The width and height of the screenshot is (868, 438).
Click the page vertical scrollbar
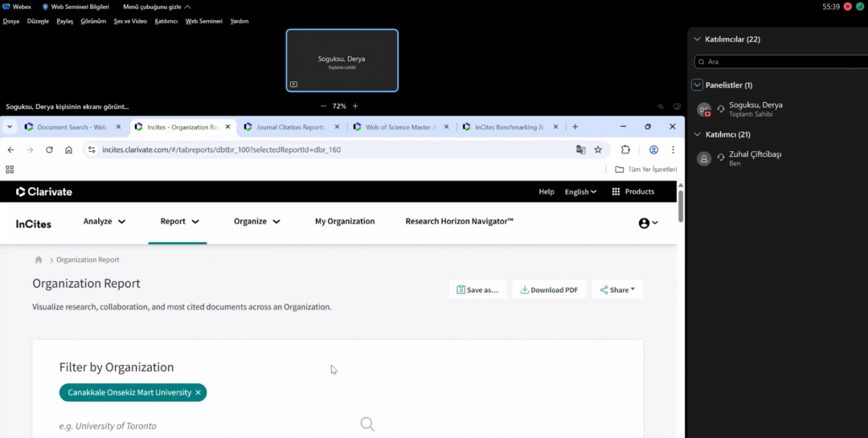point(681,206)
